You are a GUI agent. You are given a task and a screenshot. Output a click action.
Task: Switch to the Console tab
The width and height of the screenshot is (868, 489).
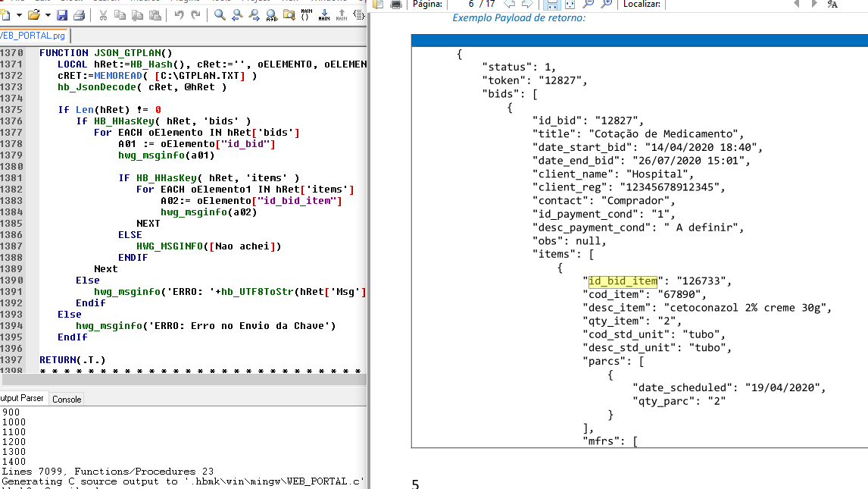tap(67, 399)
